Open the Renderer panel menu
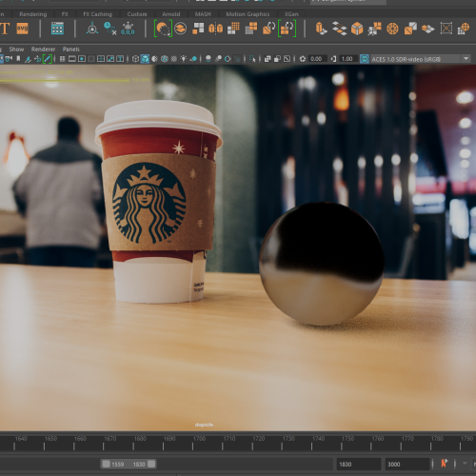 [x=43, y=50]
